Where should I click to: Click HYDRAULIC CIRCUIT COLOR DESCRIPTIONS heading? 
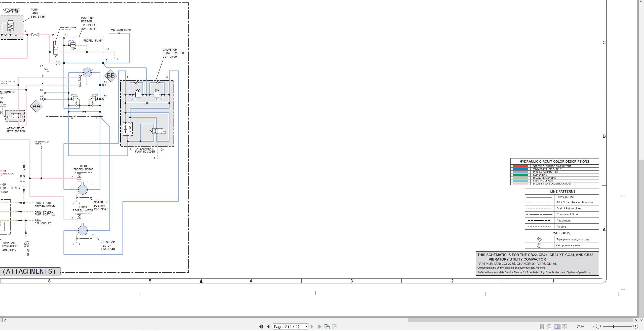(x=554, y=162)
